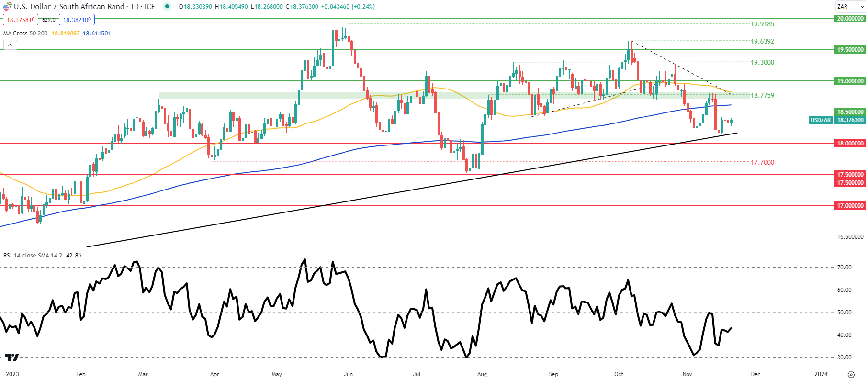This screenshot has height=380, width=868.
Task: Click the green market status dot
Action: tap(167, 6)
